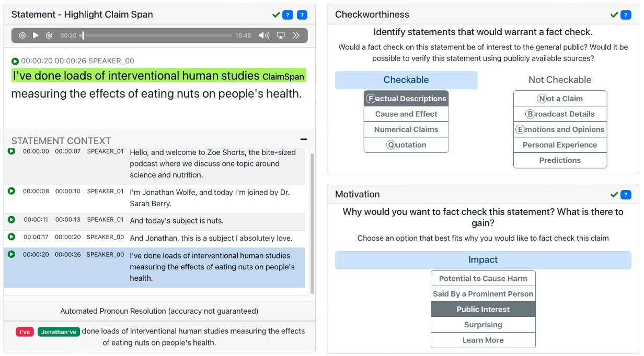
Task: Open help for the Checkworthiness panel
Action: point(626,15)
